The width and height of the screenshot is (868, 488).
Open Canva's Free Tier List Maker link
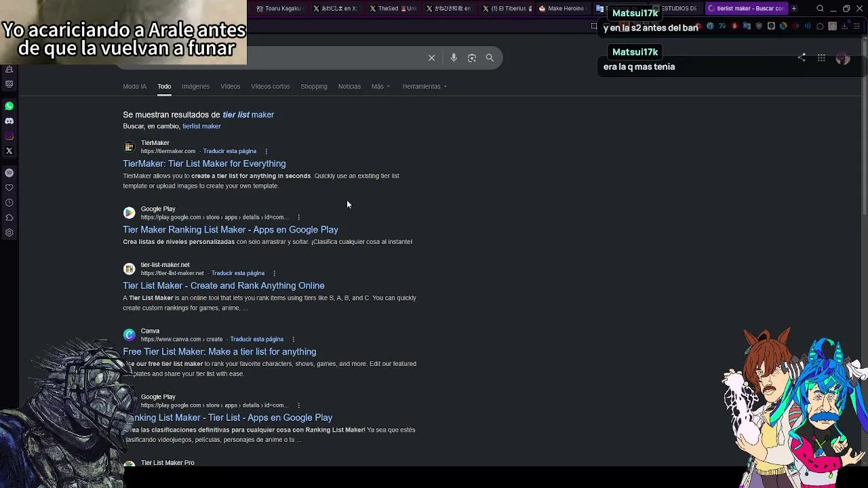click(x=220, y=352)
